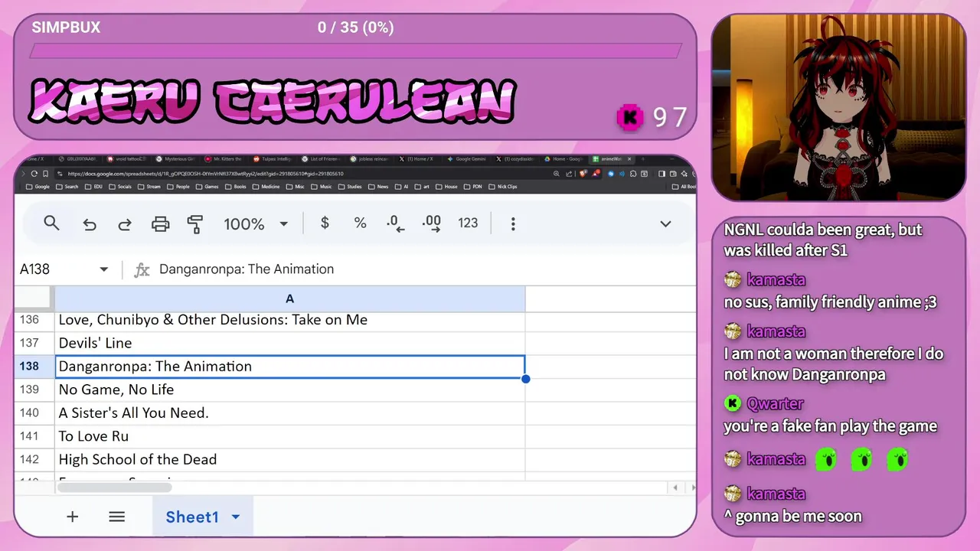
Task: Open the extensions puzzle piece icon
Action: tap(633, 174)
